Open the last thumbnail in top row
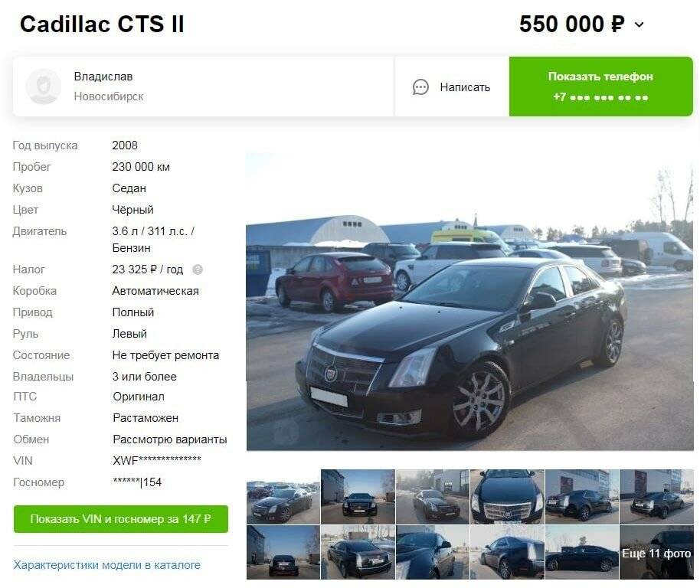Screen dimensions: 700x588 coord(656,497)
